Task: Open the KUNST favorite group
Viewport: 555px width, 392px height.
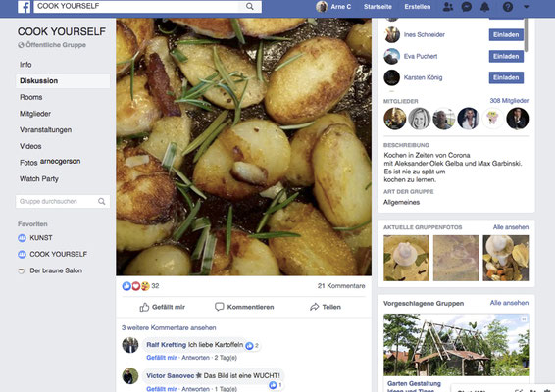Action: [x=41, y=238]
